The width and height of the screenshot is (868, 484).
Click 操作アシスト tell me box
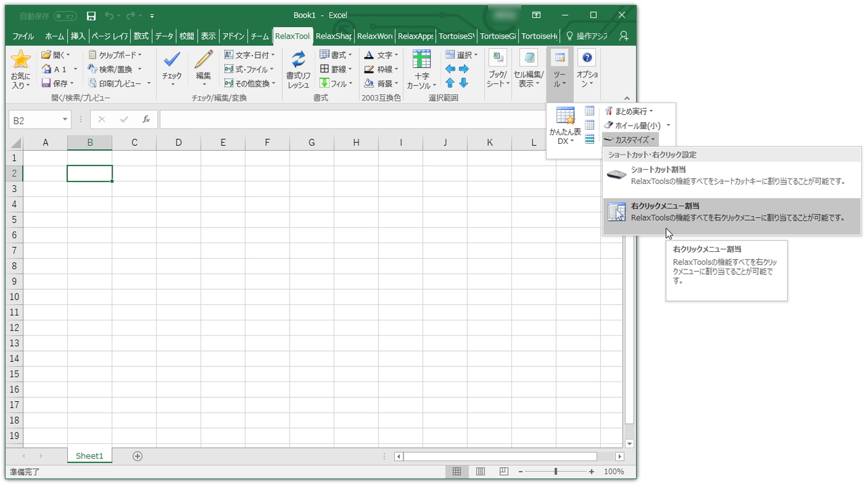pyautogui.click(x=587, y=36)
